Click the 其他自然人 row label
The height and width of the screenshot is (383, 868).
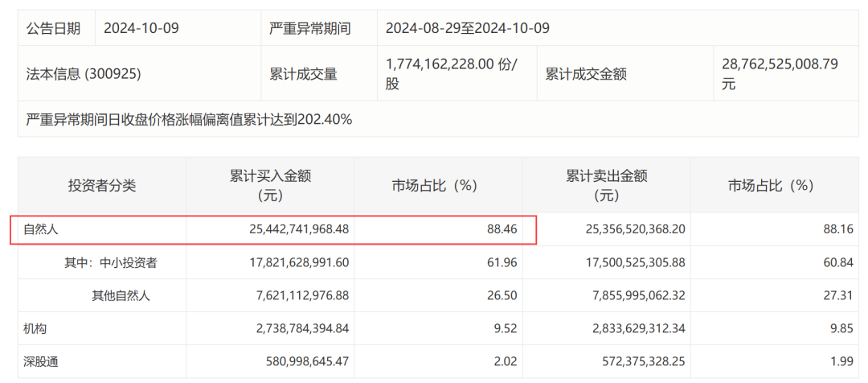[121, 296]
